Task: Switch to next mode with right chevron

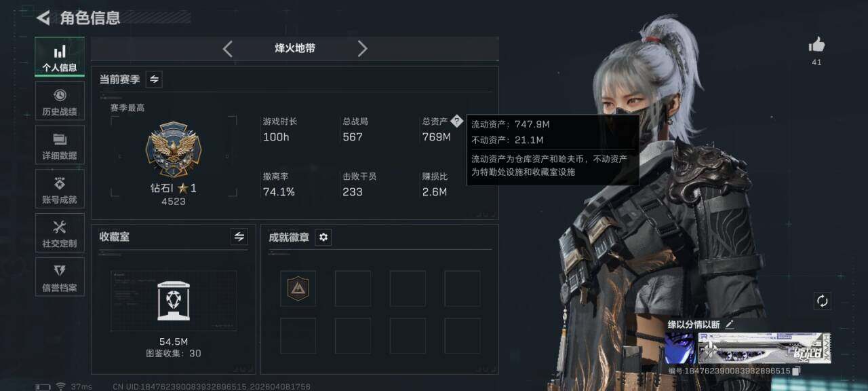Action: point(362,49)
